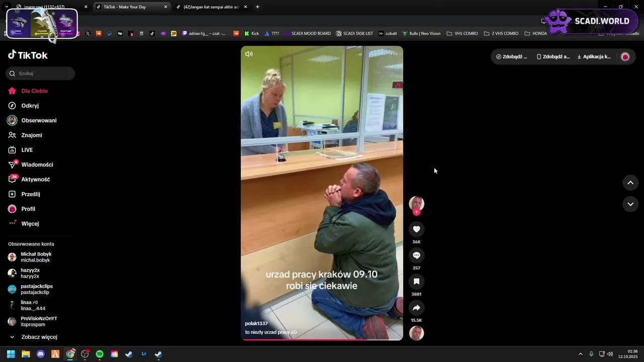Click the second Zdobądź a... button
644x362 pixels.
click(x=553, y=57)
